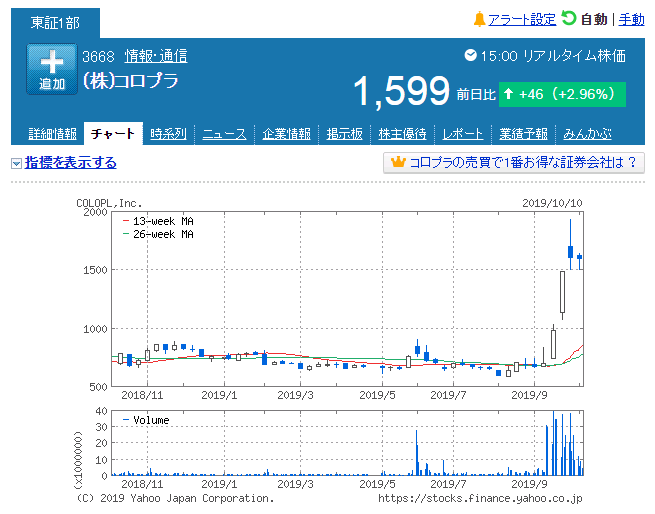The height and width of the screenshot is (514, 655).
Task: Click the 東証1部 market tab
Action: tap(56, 21)
